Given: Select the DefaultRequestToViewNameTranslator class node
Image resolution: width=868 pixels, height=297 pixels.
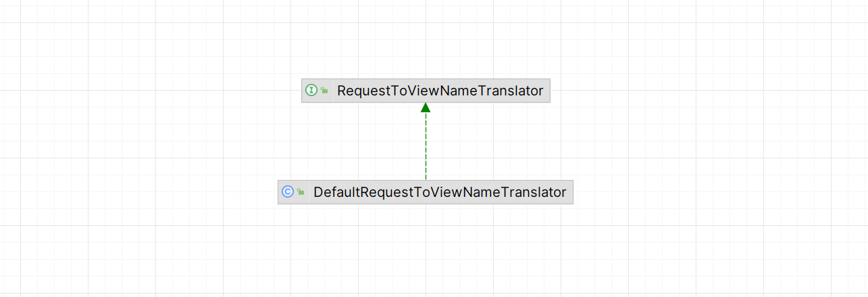Looking at the screenshot, I should tap(426, 192).
